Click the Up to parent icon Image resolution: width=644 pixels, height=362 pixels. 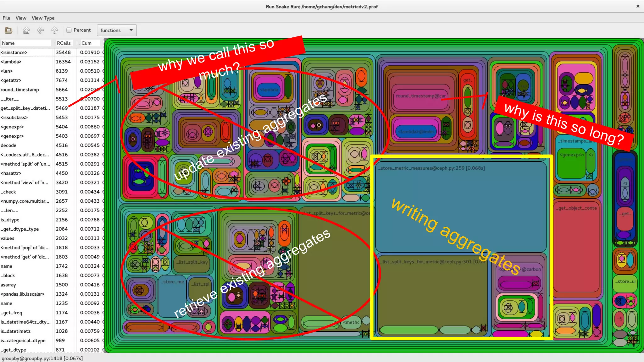pos(54,30)
